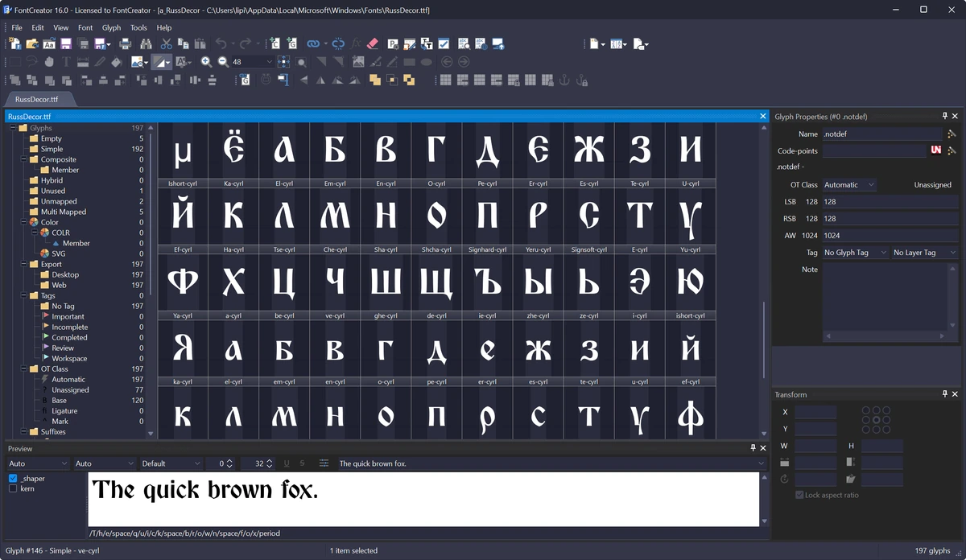This screenshot has height=560, width=966.
Task: Select the Multi Mapped tree item
Action: 64,212
